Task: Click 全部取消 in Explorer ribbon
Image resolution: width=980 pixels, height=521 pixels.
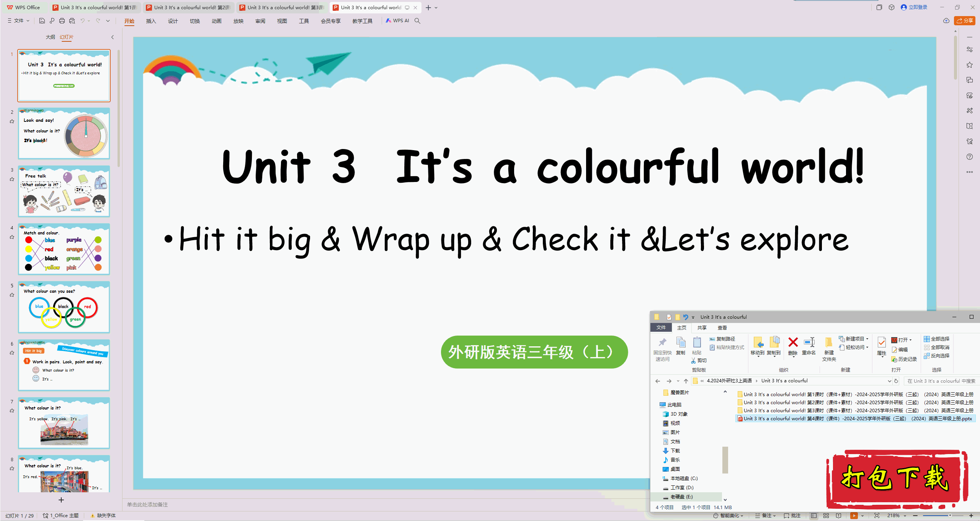Action: click(937, 347)
